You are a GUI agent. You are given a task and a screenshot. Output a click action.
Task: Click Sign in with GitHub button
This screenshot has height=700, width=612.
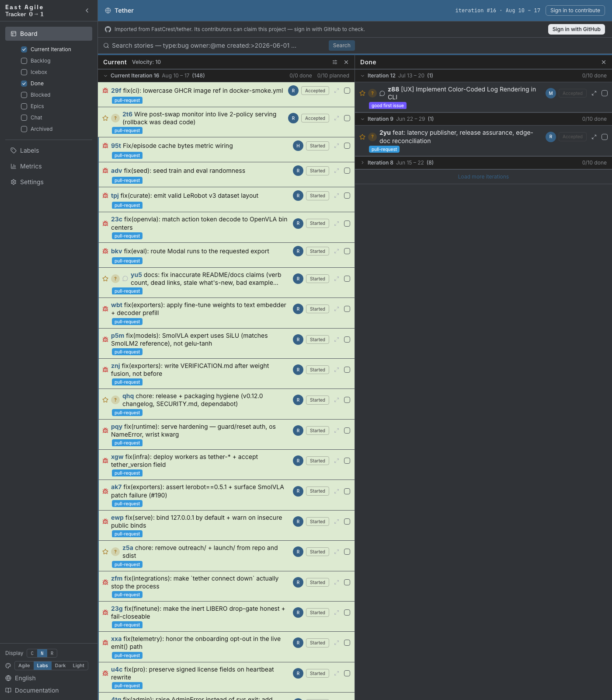coord(576,29)
